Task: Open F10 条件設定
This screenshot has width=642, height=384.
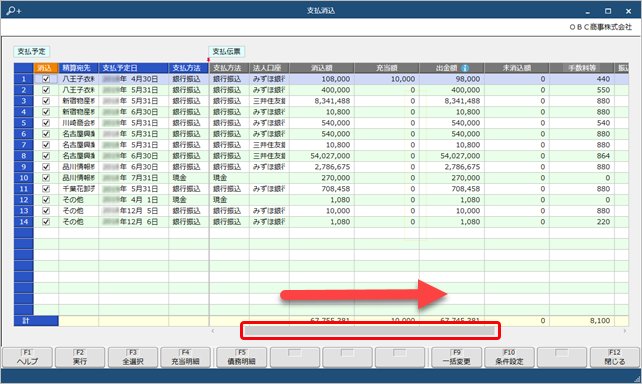Action: tap(509, 357)
